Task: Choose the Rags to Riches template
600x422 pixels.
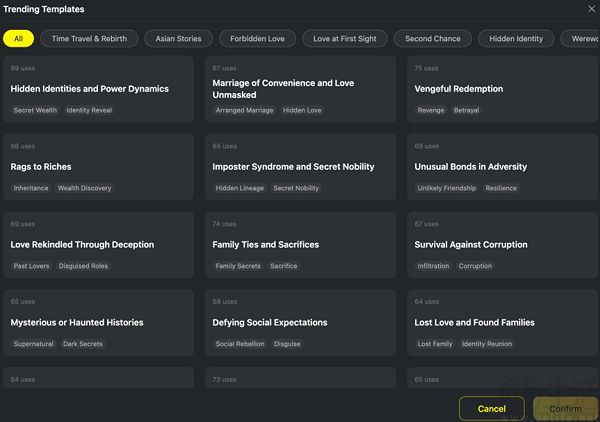Action: (99, 167)
